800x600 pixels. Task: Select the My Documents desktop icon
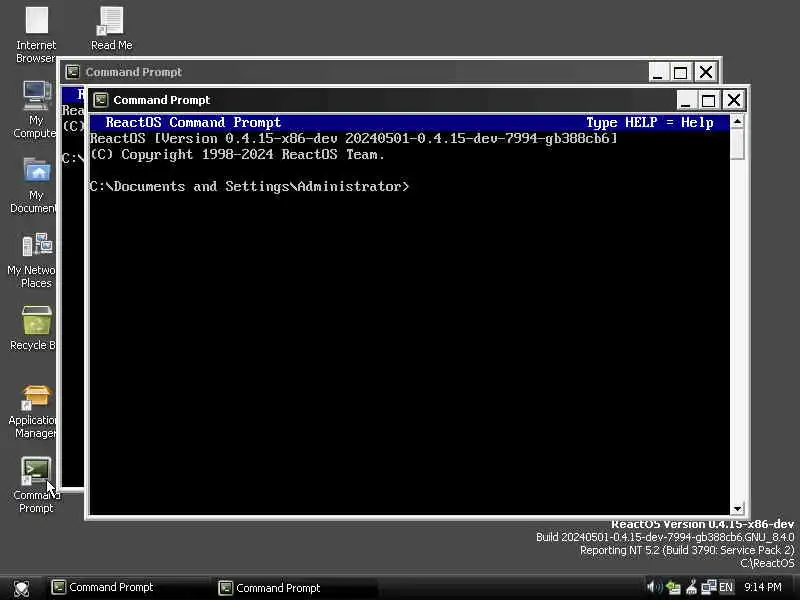pyautogui.click(x=37, y=170)
